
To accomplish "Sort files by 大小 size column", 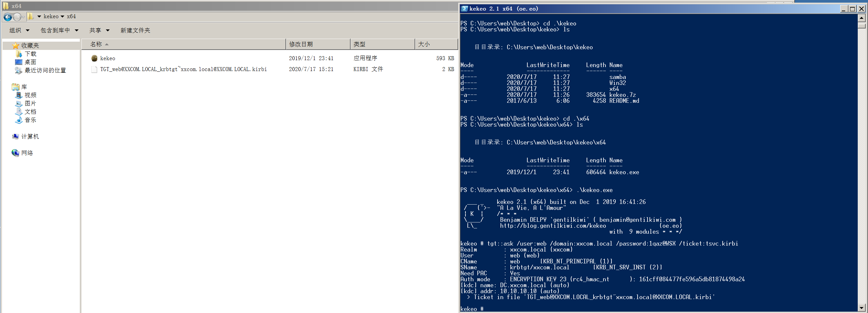I will click(423, 44).
